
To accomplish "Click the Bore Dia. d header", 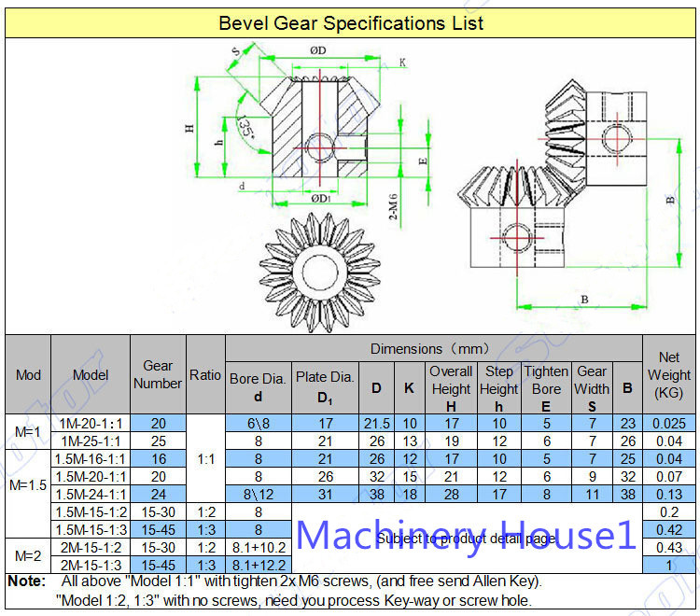I will 258,387.
